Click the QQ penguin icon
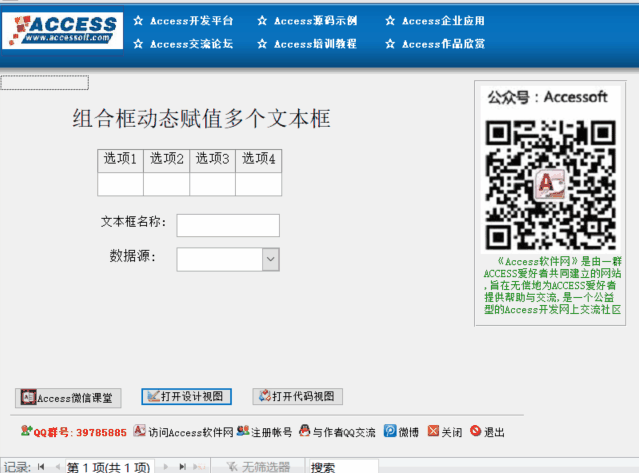 coord(305,431)
